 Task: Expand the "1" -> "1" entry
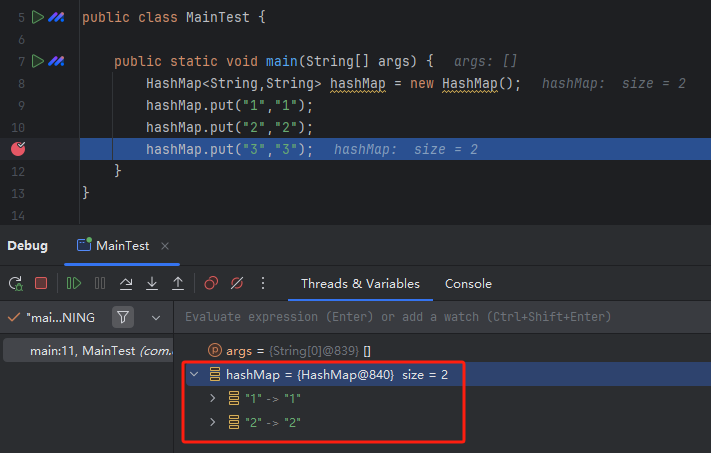point(212,398)
